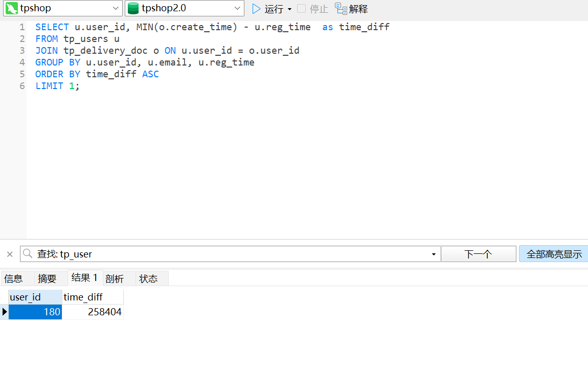Image resolution: width=588 pixels, height=389 pixels.
Task: Click the green tpshop2.0 database icon
Action: [133, 8]
